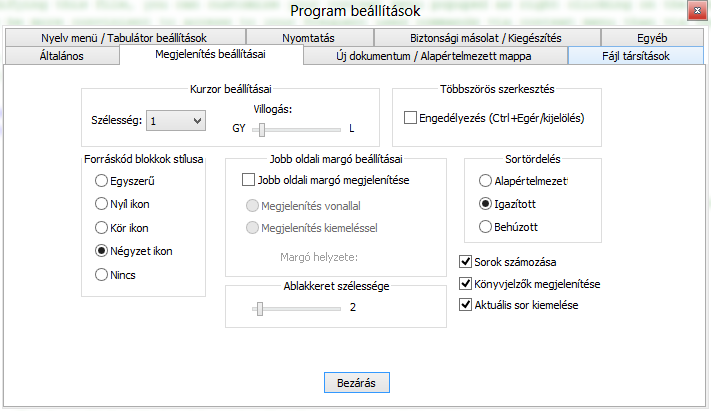Toggle Aktuális sor kiemelése checkbox
This screenshot has width=711, height=411.
click(465, 305)
